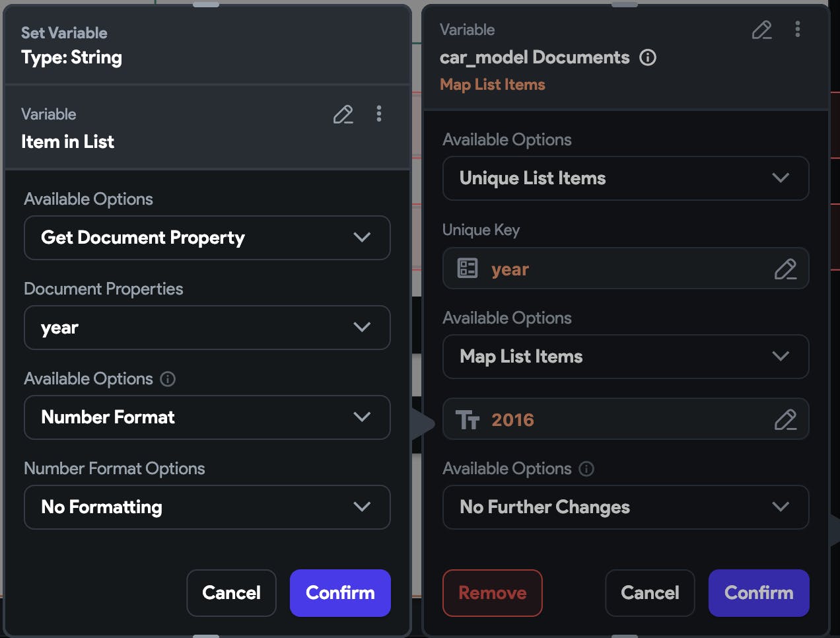Click the Tt text type icon beside 2016
The height and width of the screenshot is (638, 840).
tap(467, 419)
